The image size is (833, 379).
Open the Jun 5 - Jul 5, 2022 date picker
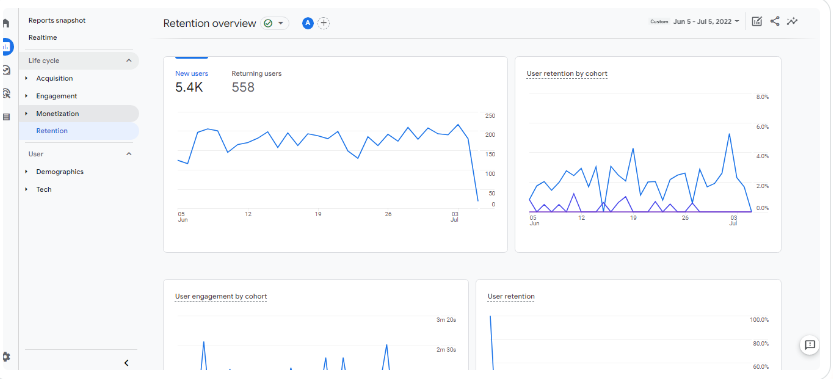[706, 22]
